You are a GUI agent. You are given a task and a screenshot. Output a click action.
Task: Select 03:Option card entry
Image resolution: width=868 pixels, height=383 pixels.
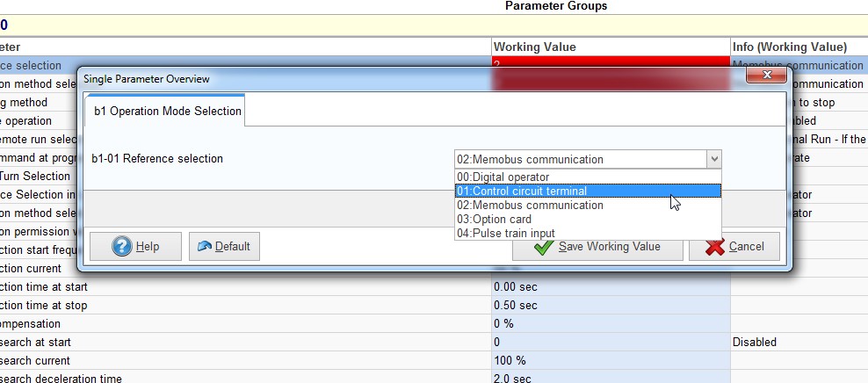[x=588, y=220]
